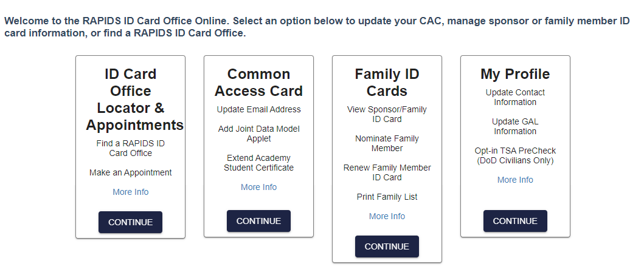
Task: Click the Common Access Card heading
Action: (258, 83)
